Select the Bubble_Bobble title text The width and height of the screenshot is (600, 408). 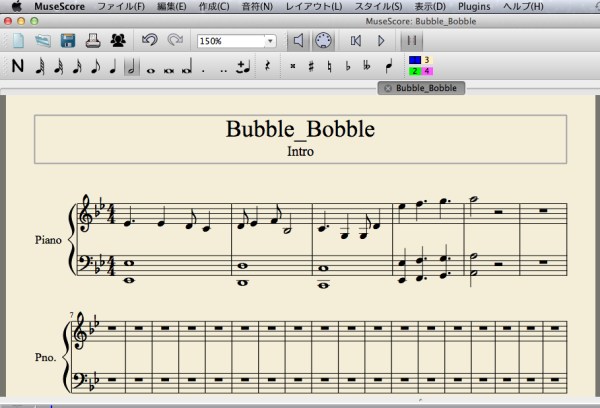300,129
